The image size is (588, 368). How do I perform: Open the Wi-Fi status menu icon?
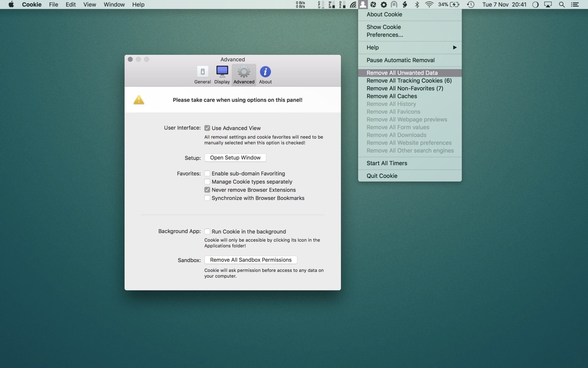click(429, 5)
